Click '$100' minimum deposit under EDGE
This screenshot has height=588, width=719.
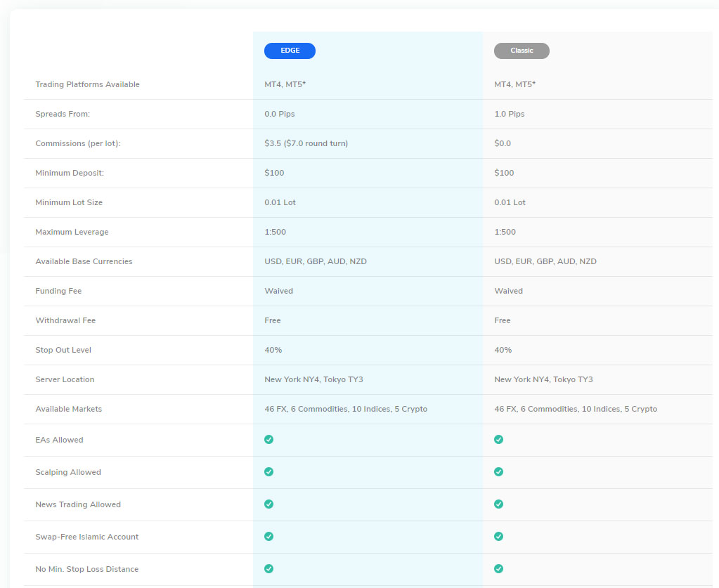[273, 173]
